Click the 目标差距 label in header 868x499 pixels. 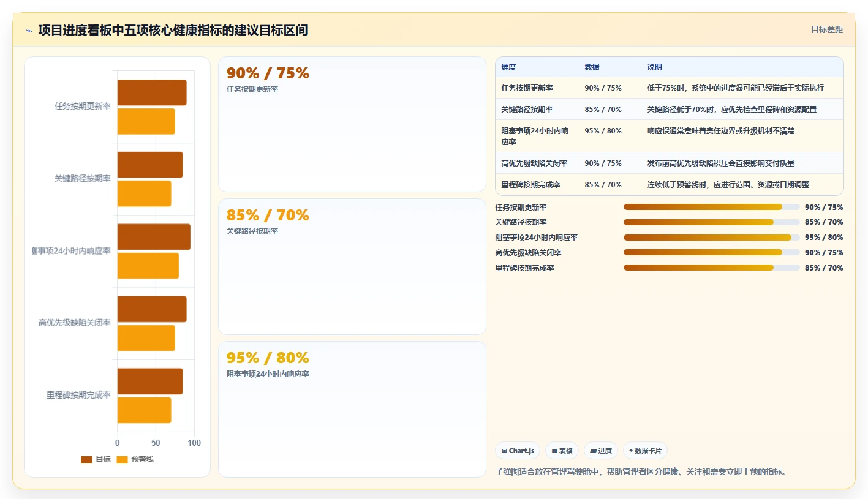(826, 29)
